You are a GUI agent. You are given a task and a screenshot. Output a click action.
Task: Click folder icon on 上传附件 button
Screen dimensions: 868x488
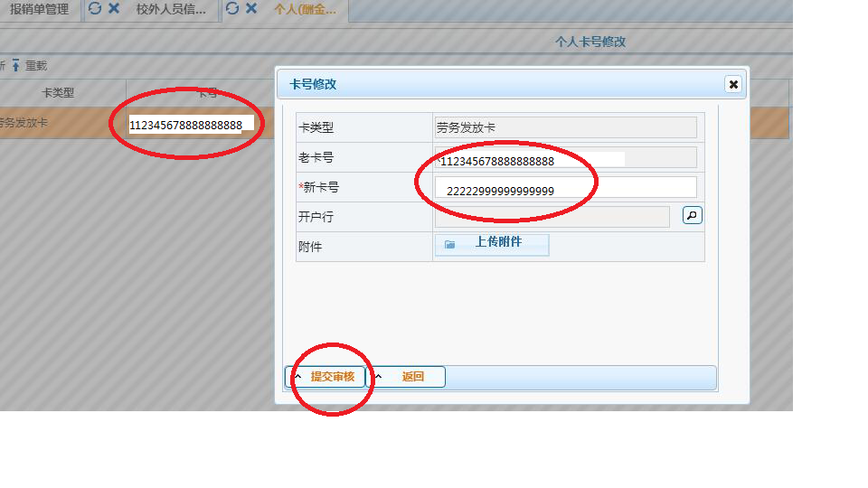point(450,245)
